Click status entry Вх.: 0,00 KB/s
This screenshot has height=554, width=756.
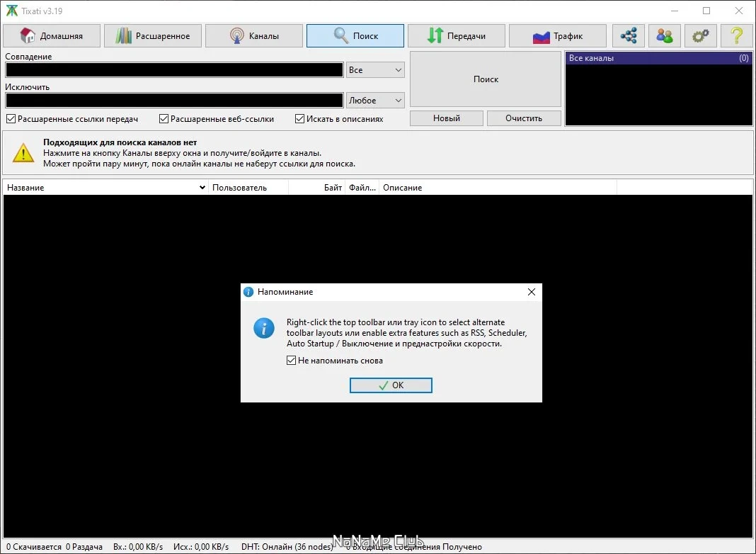pyautogui.click(x=138, y=547)
